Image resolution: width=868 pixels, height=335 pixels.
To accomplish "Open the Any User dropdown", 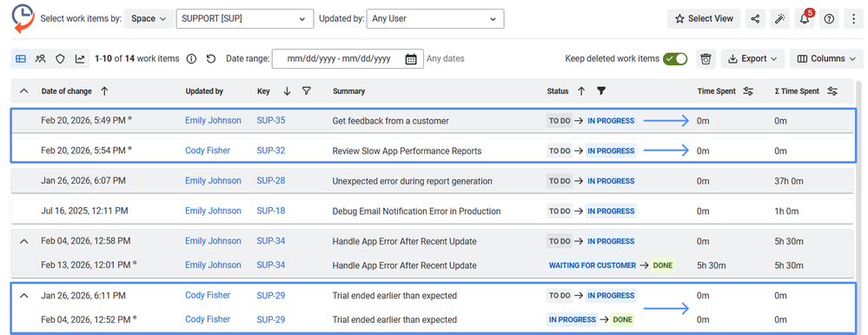I will (435, 18).
